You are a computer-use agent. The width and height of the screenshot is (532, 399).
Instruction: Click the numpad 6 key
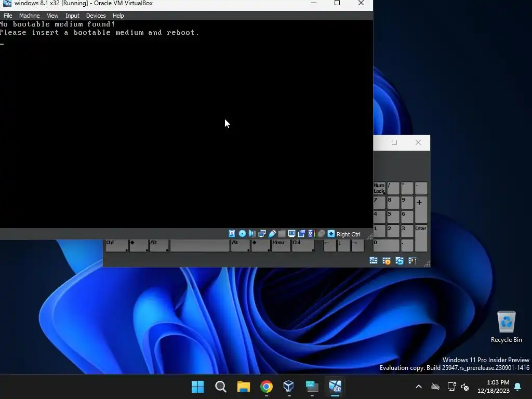coord(407,217)
